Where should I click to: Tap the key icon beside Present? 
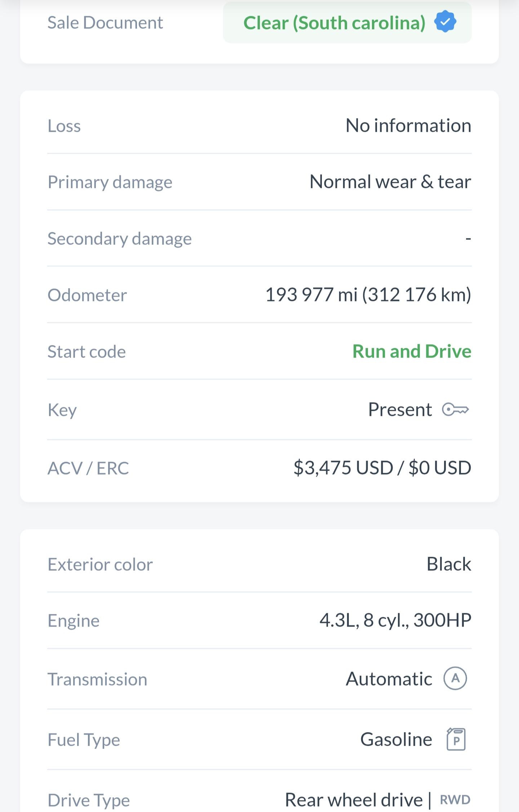pyautogui.click(x=455, y=410)
